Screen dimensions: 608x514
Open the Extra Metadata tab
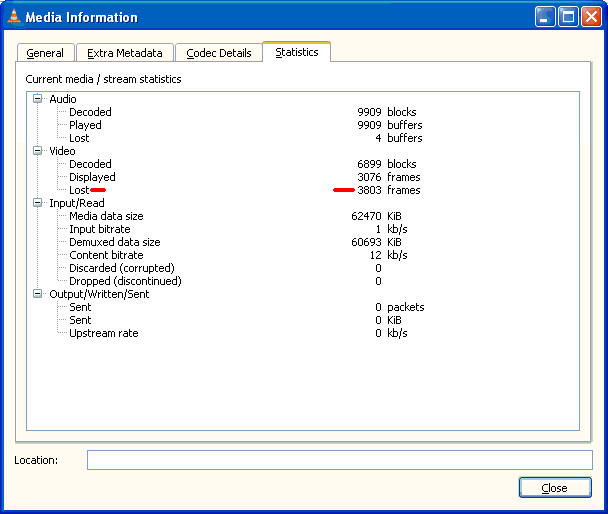tap(124, 53)
